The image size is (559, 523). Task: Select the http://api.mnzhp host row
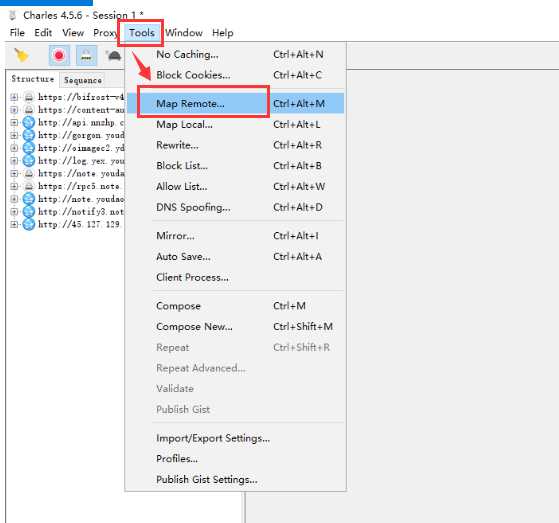pyautogui.click(x=81, y=122)
